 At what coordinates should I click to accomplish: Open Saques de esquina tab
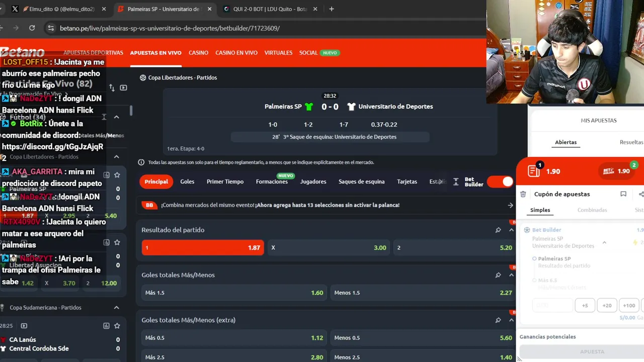(x=361, y=182)
